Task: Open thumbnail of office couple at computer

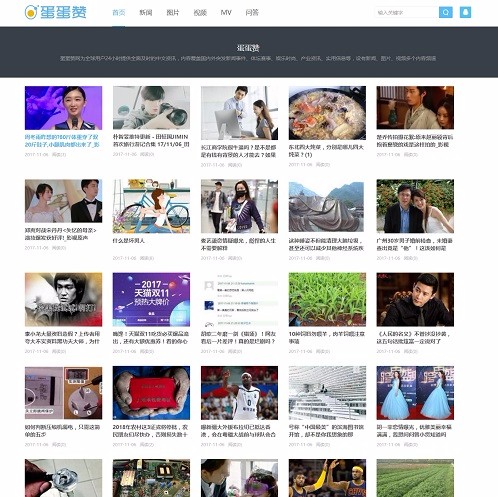Action: click(239, 113)
